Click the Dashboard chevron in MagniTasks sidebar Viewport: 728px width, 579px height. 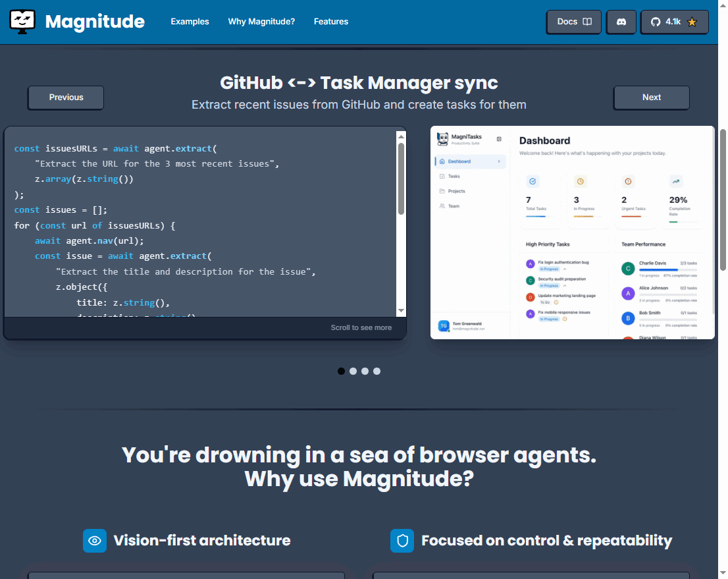click(499, 161)
